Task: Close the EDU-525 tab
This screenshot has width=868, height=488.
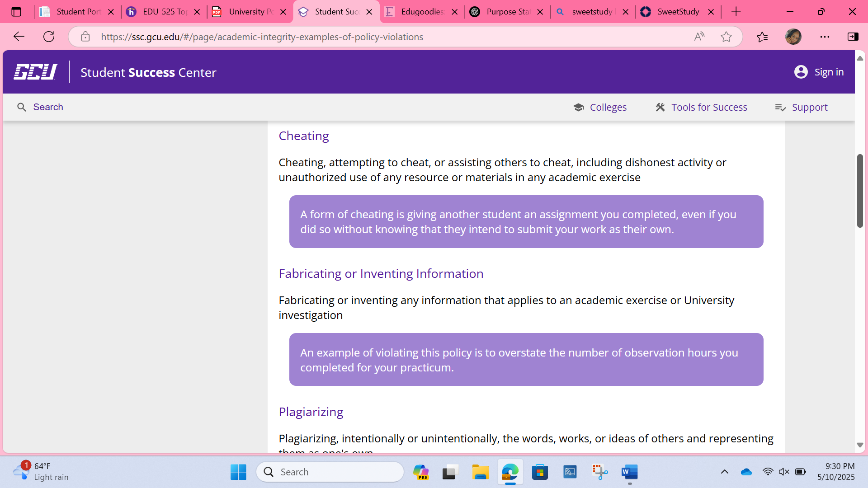Action: pyautogui.click(x=197, y=12)
